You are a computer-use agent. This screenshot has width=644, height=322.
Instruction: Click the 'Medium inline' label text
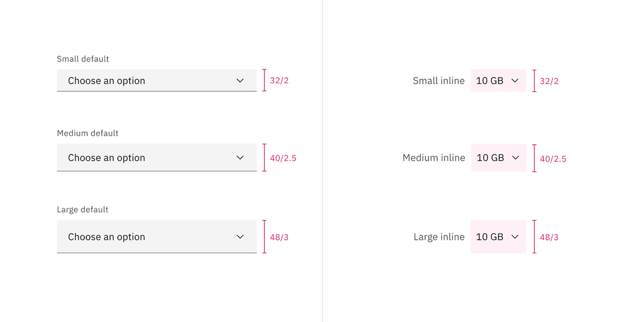tap(433, 158)
